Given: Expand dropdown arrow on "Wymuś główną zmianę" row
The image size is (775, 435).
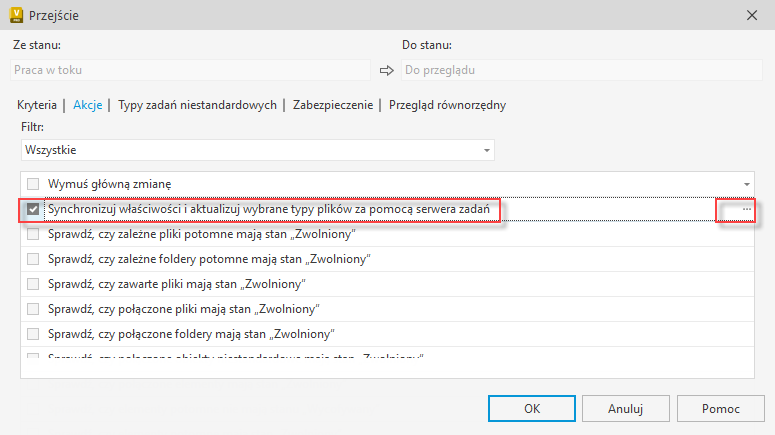Looking at the screenshot, I should coord(747,185).
